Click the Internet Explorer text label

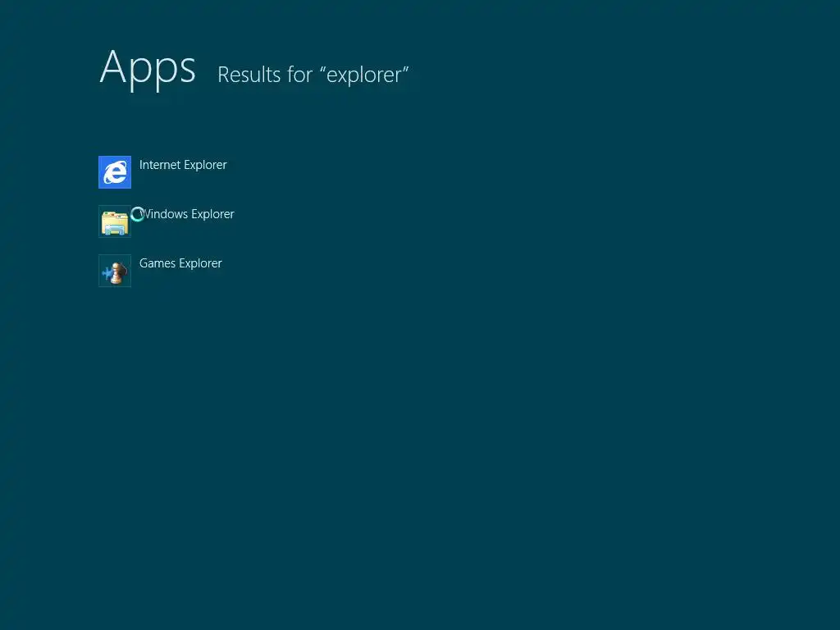pos(183,165)
